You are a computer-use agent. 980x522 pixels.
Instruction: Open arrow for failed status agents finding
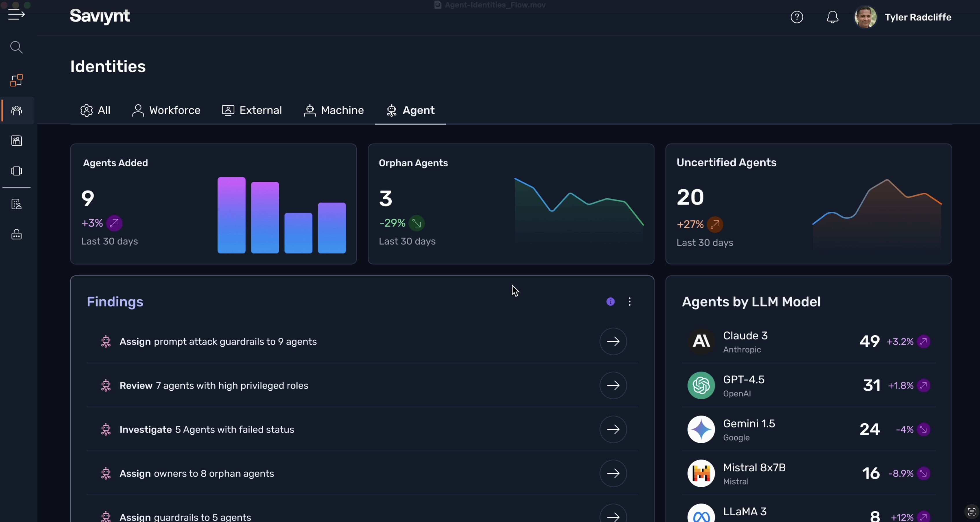pyautogui.click(x=613, y=429)
